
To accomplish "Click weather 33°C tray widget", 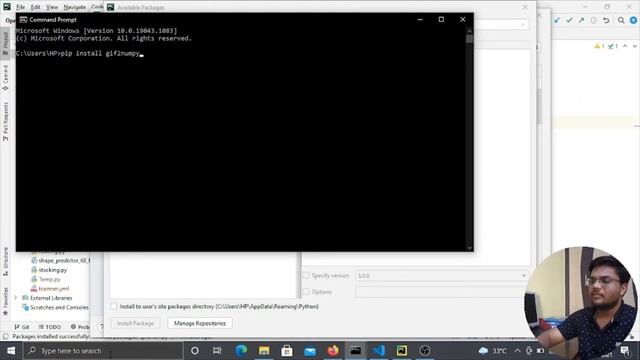I will (x=493, y=351).
